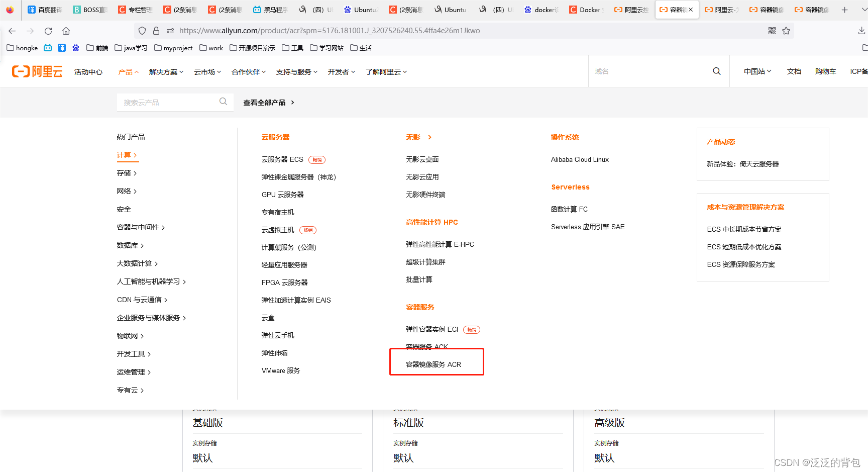Click the browser home icon
The width and height of the screenshot is (868, 472).
(66, 31)
